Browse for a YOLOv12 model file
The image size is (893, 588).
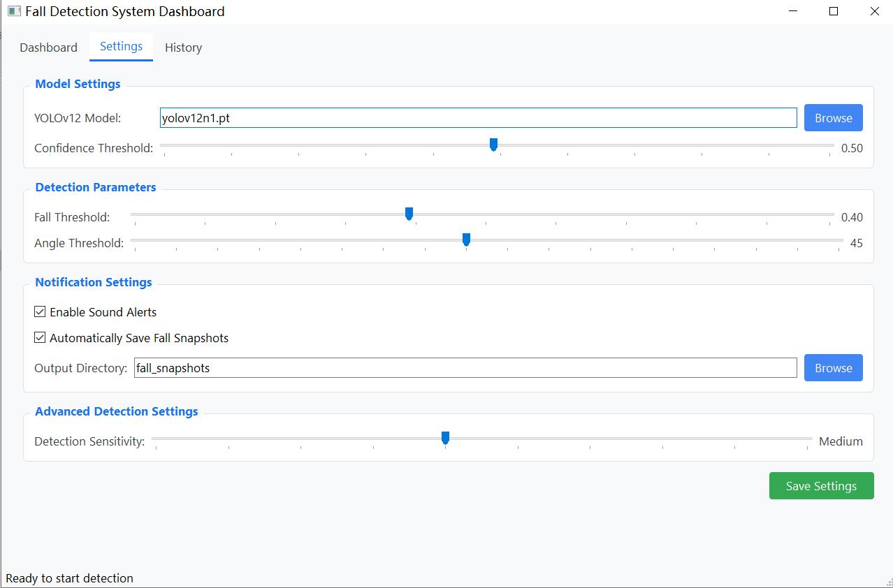coord(833,118)
